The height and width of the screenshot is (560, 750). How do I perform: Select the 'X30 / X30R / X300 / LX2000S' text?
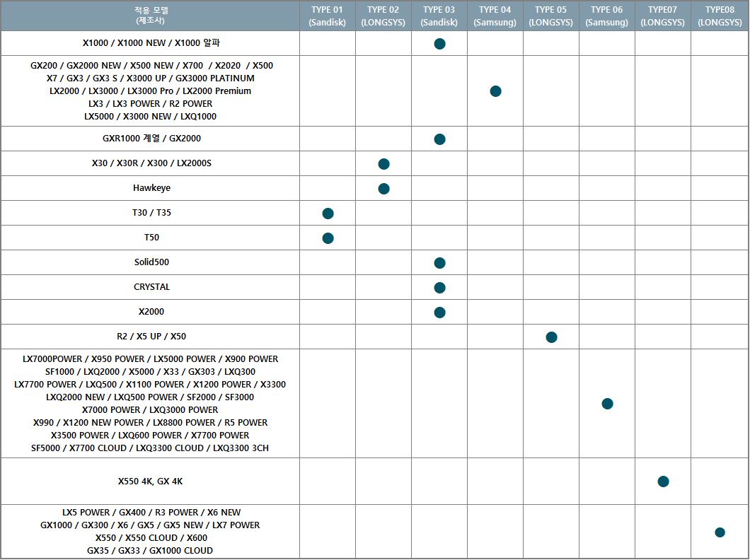pyautogui.click(x=151, y=163)
